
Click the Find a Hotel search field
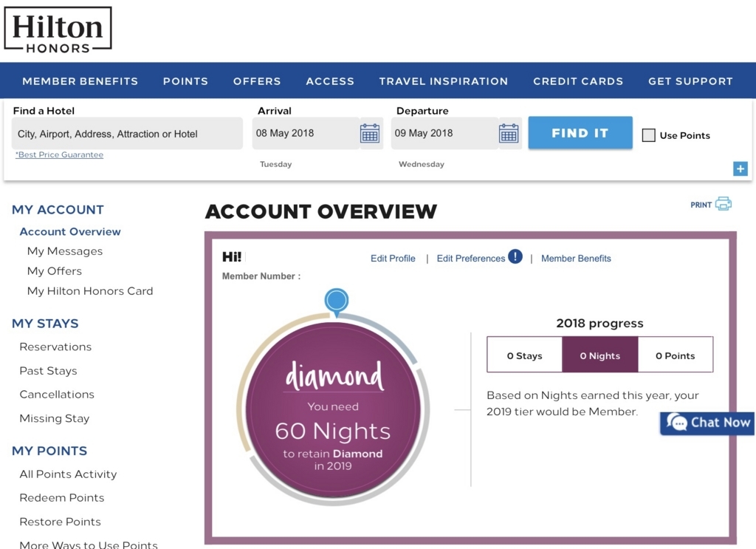click(127, 134)
